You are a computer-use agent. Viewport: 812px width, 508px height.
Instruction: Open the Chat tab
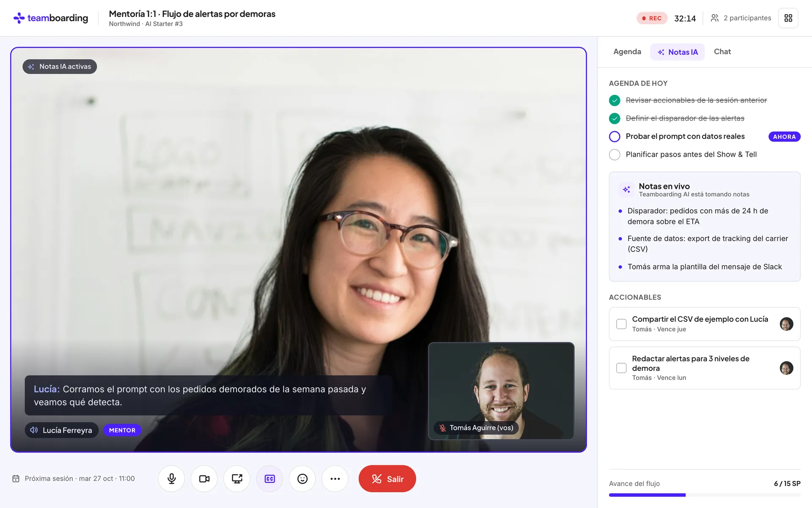click(722, 52)
